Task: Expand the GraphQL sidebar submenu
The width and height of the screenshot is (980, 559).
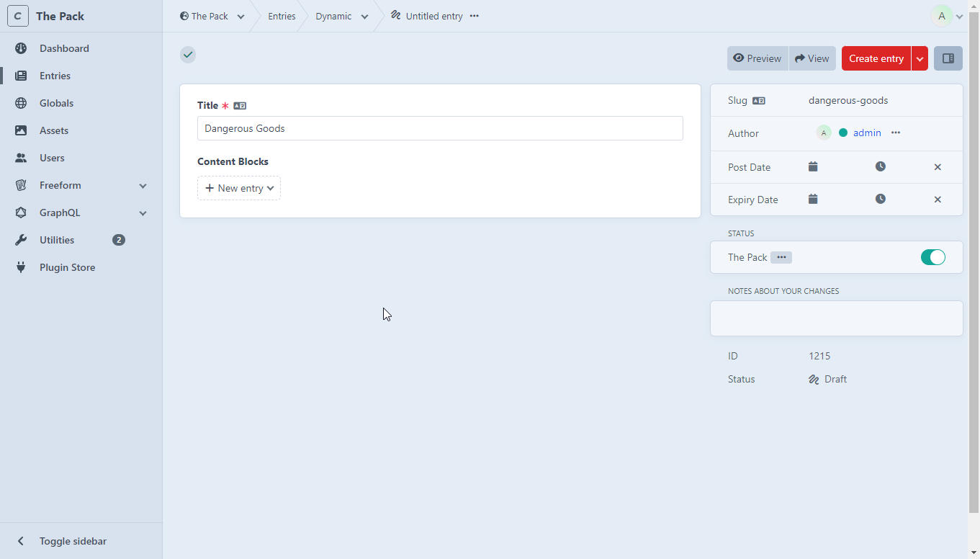Action: (143, 213)
